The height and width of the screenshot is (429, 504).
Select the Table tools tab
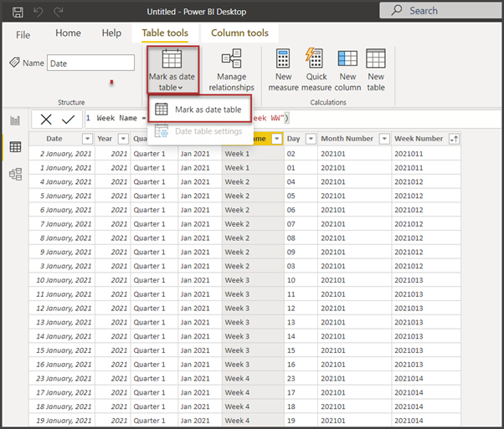tap(165, 33)
